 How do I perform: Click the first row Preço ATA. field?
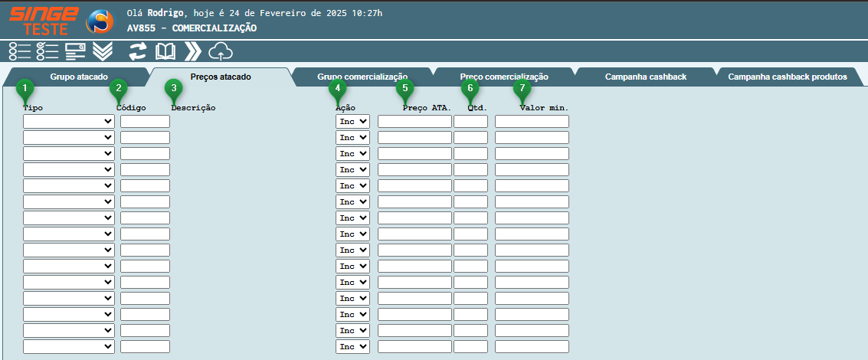(414, 121)
